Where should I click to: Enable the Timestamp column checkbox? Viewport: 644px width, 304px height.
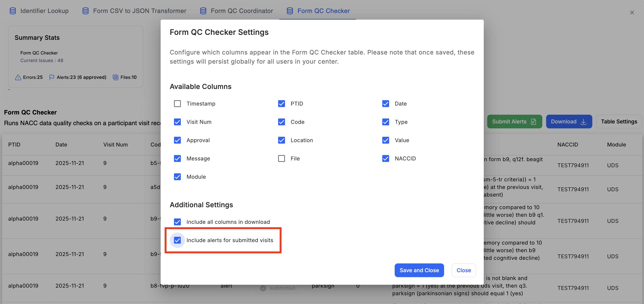[177, 104]
